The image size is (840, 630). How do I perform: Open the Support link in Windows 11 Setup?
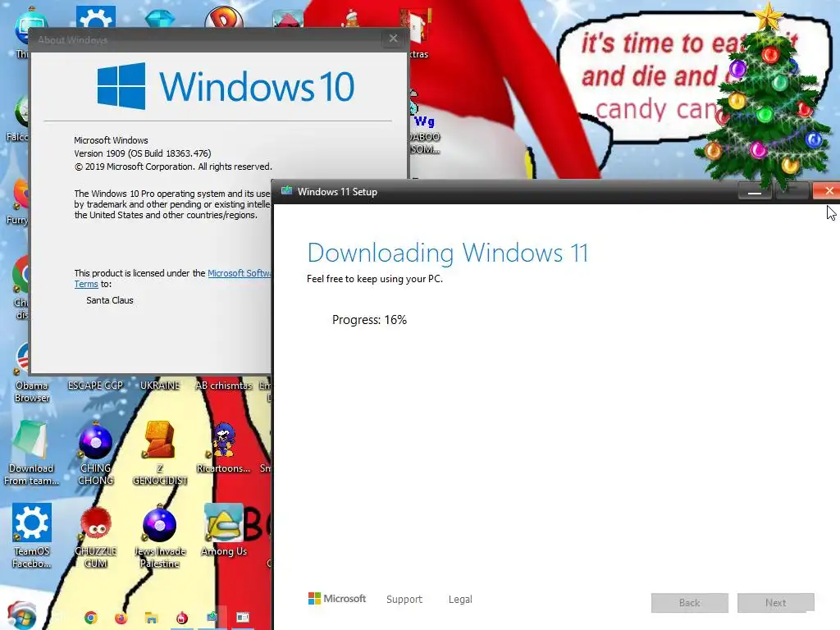pos(404,599)
